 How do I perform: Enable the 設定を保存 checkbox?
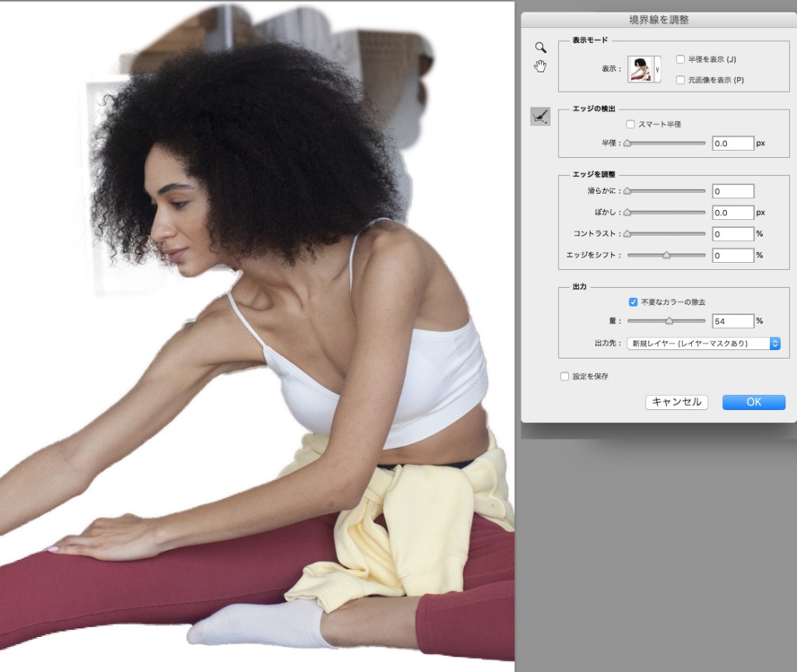pyautogui.click(x=565, y=376)
